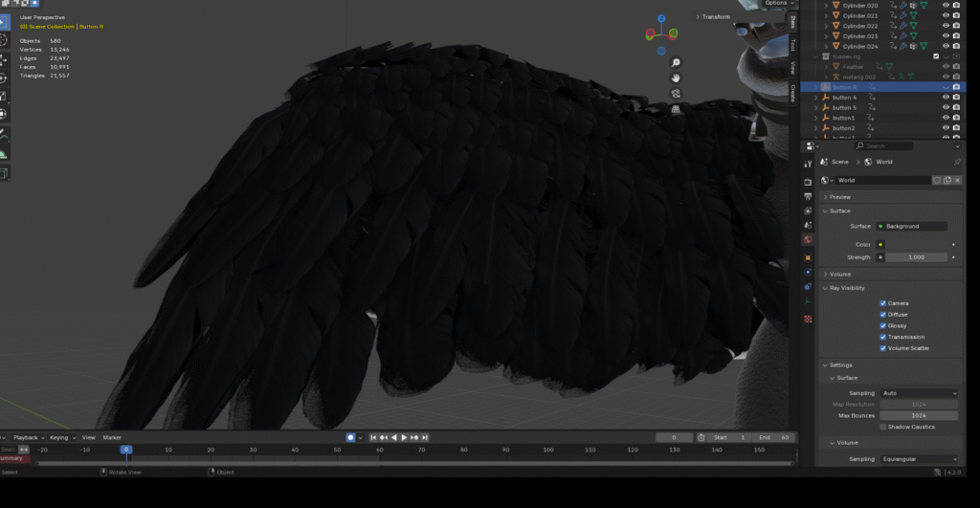This screenshot has width=980, height=508.
Task: Expand the Preview panel
Action: (840, 197)
